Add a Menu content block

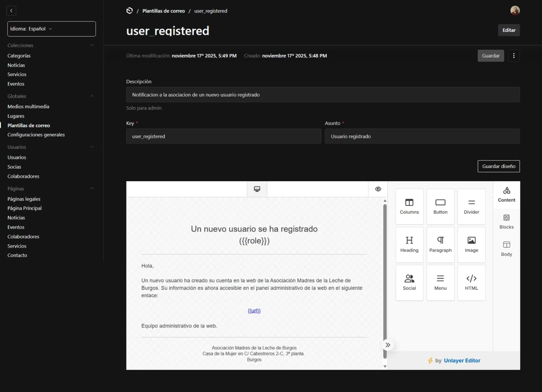[x=440, y=283]
